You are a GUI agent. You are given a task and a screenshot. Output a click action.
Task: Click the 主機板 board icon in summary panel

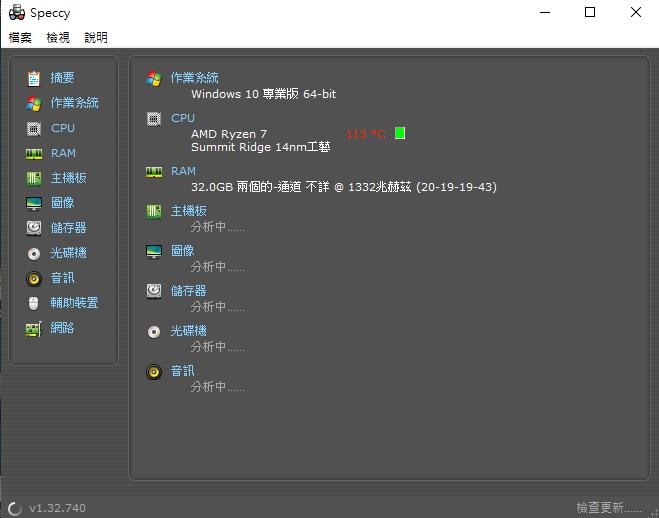point(154,211)
